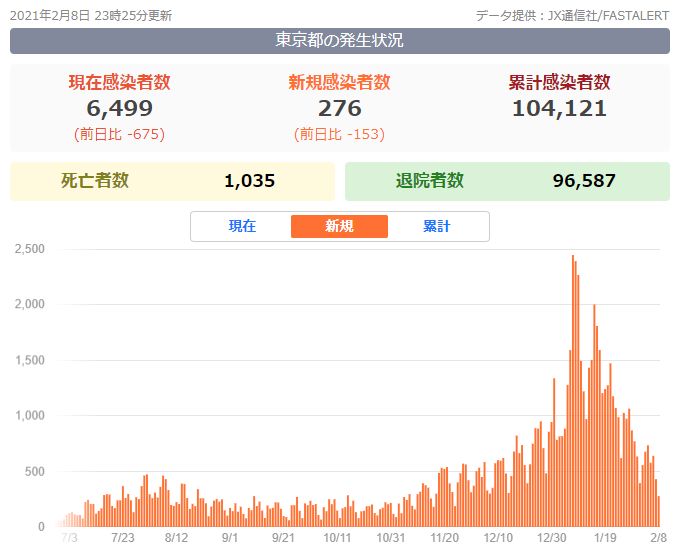Click the death count 1,035
Screen dimensions: 697x552
click(x=249, y=181)
